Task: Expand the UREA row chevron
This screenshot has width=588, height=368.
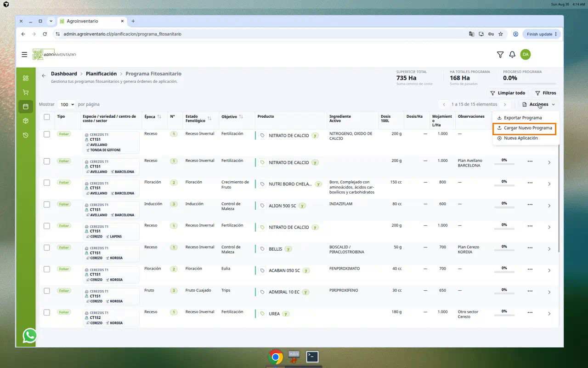Action: point(549,314)
